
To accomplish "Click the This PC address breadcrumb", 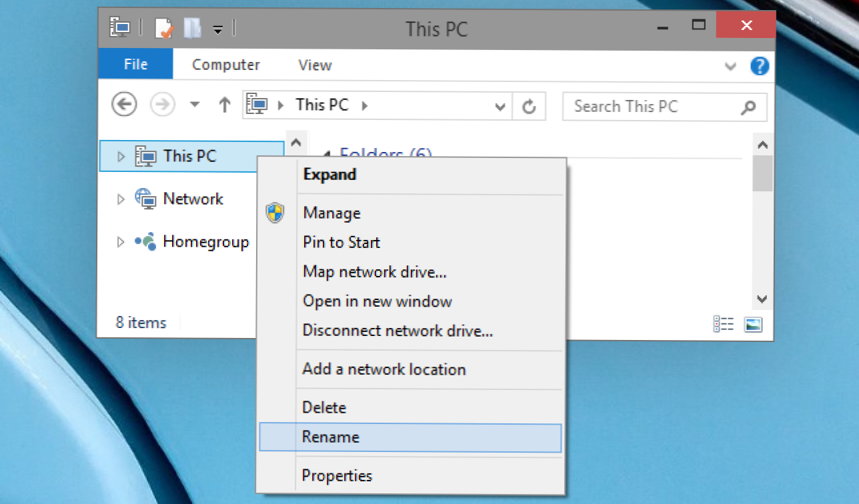I will click(322, 105).
